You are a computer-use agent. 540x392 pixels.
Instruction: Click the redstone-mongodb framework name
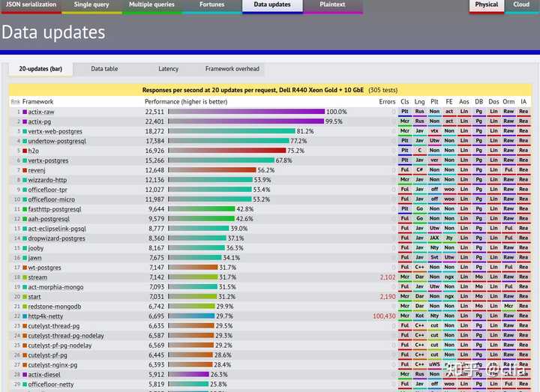tap(55, 307)
